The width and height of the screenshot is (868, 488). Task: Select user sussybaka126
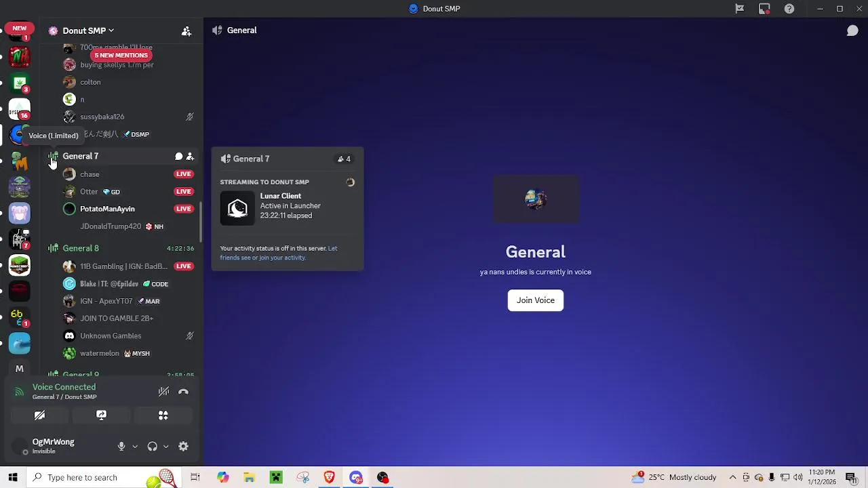(x=102, y=117)
